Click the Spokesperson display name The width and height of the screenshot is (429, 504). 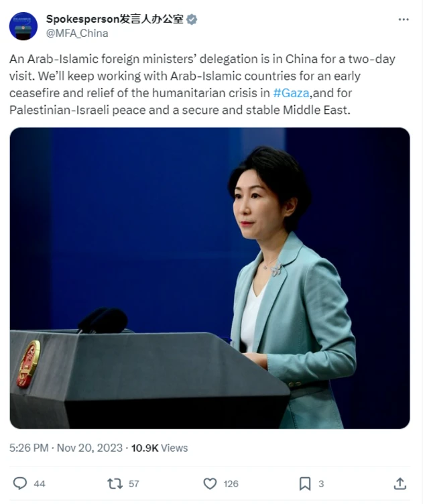(x=115, y=19)
